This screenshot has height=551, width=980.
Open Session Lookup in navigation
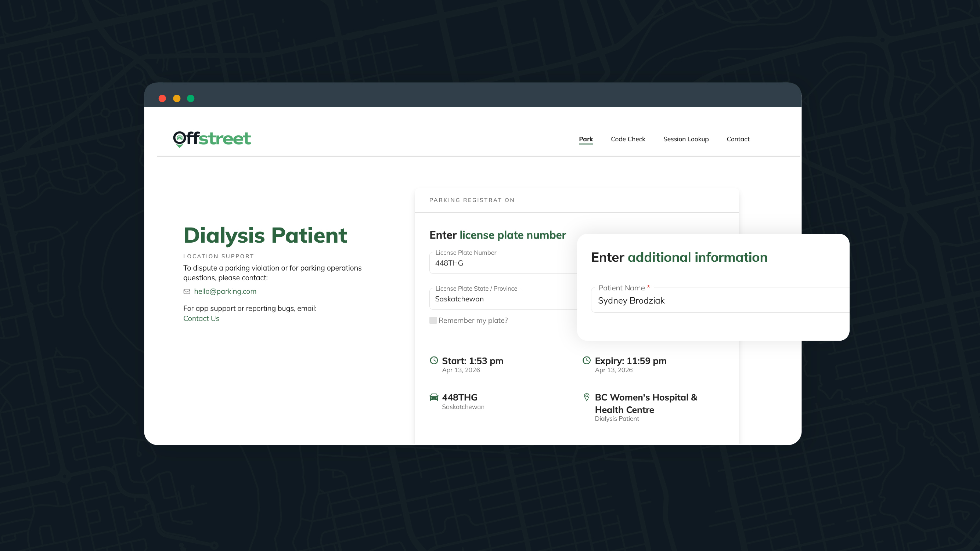pos(686,139)
